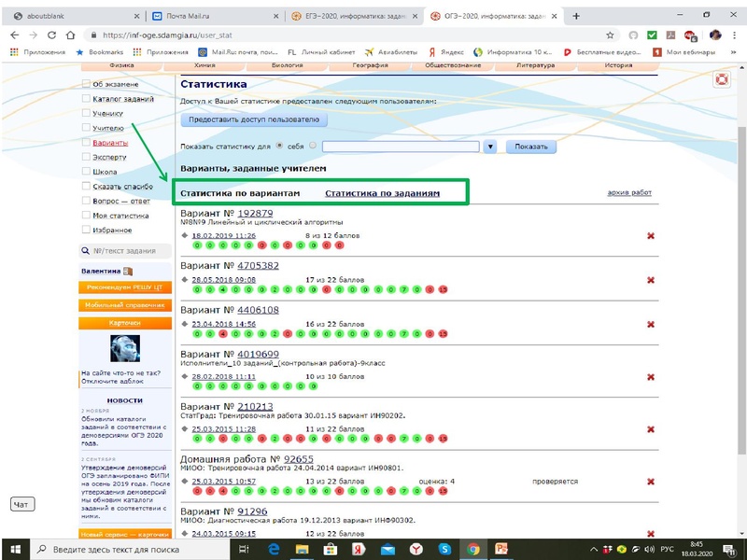
Task: Open the Windows Start menu
Action: (11, 549)
